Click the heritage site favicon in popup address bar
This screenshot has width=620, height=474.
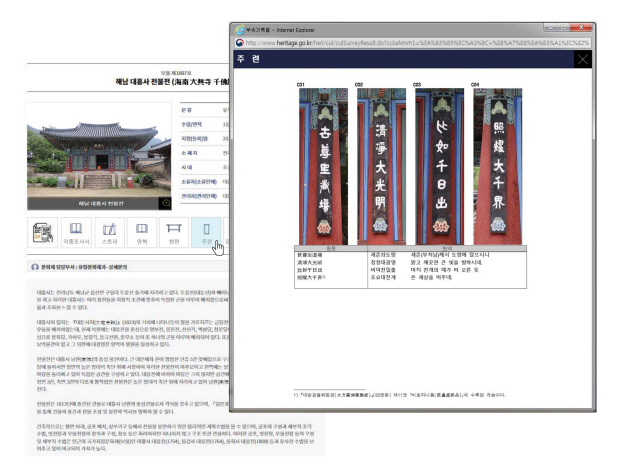[240, 43]
